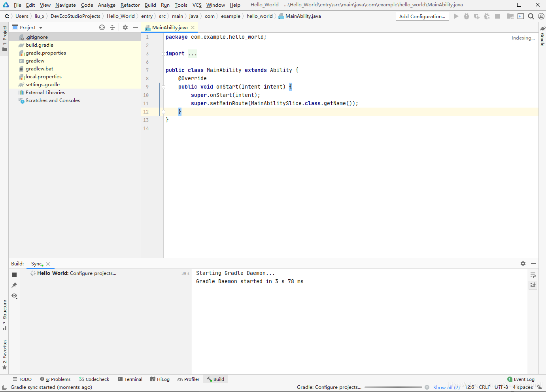Click the Debug bug icon in toolbar

(467, 16)
